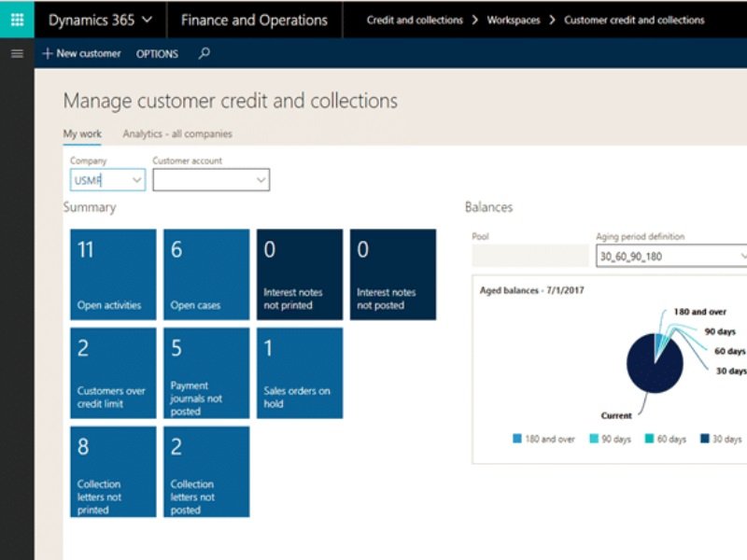
Task: Open the Open activities tile
Action: click(113, 274)
